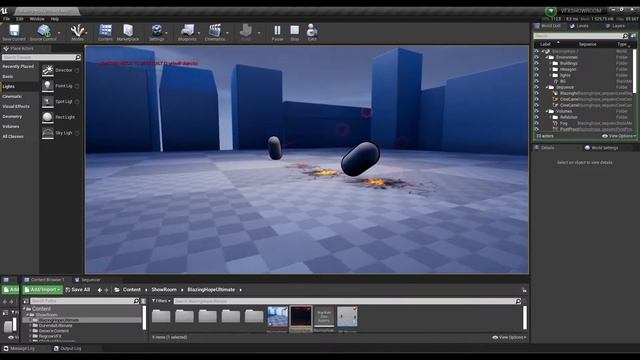This screenshot has height=360, width=640.
Task: Click the asset search magnifier icon
Action: tap(518, 301)
